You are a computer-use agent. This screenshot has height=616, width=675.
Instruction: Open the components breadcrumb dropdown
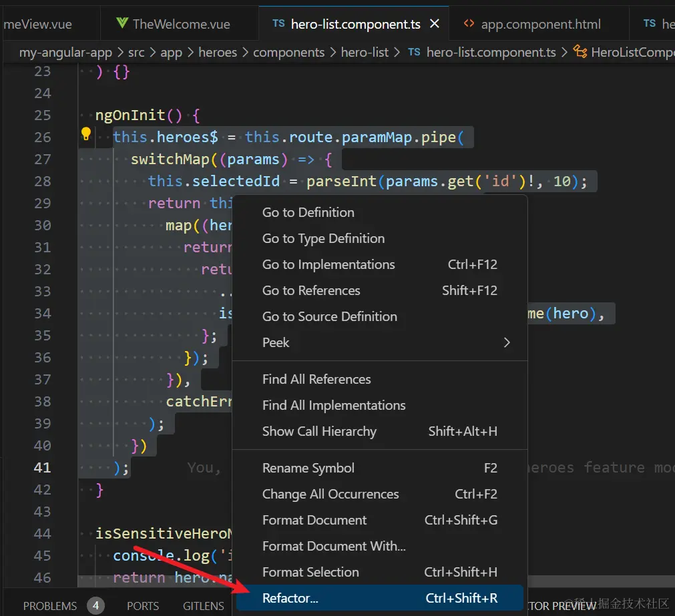288,52
